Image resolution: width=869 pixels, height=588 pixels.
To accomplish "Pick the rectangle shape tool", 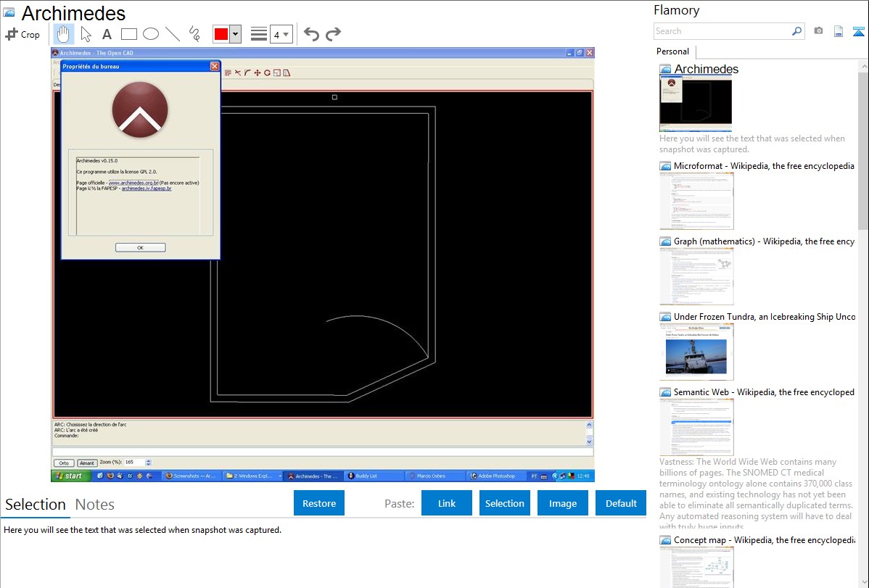I will pyautogui.click(x=128, y=34).
